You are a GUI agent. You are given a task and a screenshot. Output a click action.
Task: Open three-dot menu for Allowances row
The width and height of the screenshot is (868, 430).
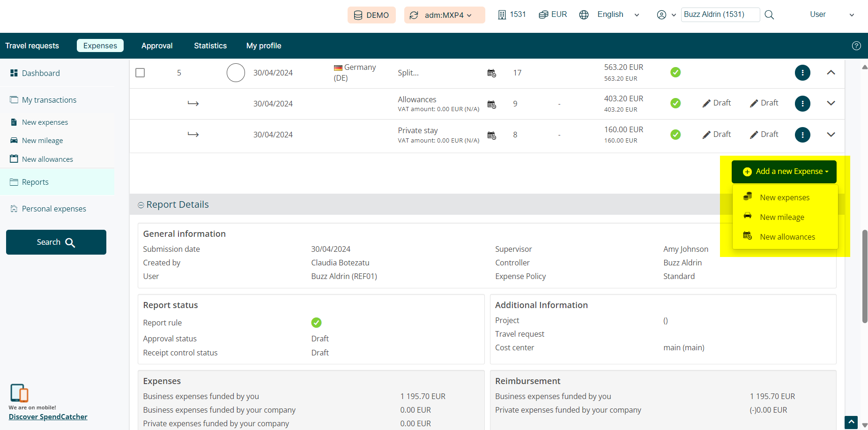[x=802, y=104]
